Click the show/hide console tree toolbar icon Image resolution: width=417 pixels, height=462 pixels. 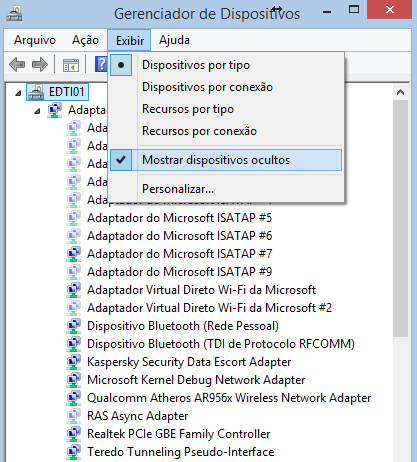(x=71, y=65)
